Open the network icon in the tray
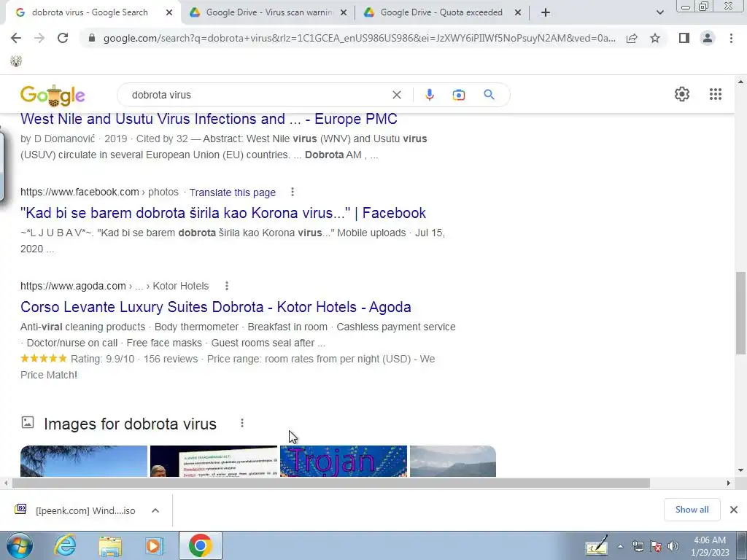 point(638,546)
